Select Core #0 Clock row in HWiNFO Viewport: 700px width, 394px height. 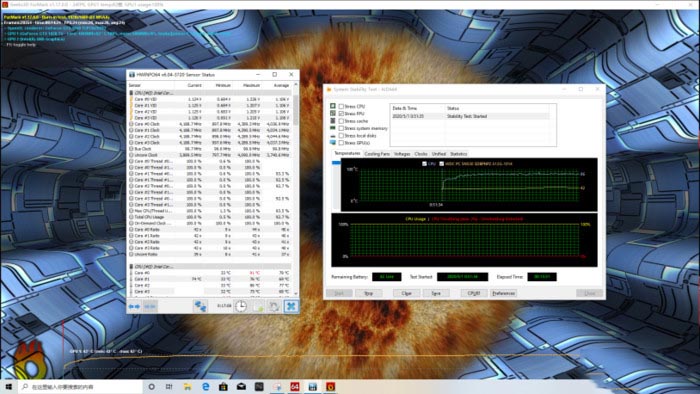coord(210,124)
